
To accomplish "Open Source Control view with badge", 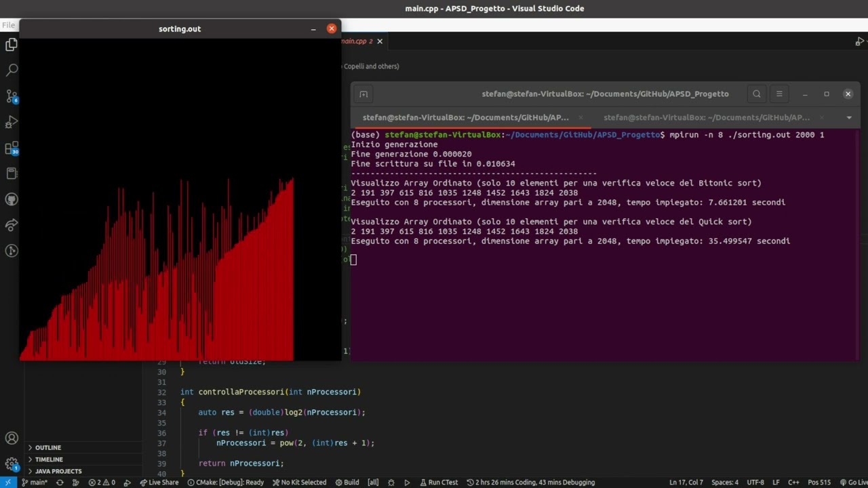I will point(12,96).
